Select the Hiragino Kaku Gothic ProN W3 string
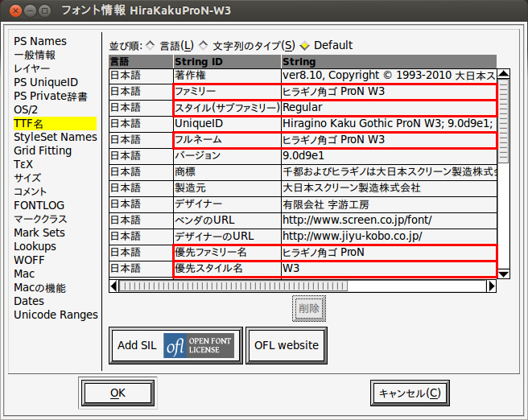 389,124
